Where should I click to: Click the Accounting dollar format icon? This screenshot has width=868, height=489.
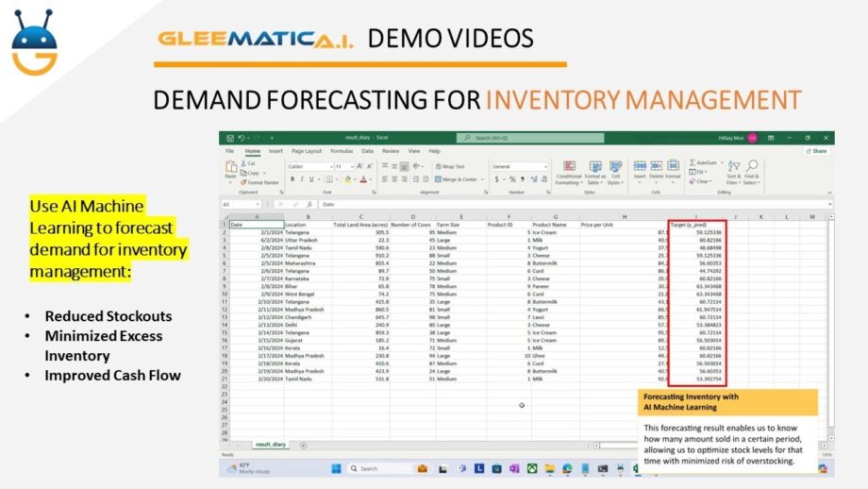[496, 179]
